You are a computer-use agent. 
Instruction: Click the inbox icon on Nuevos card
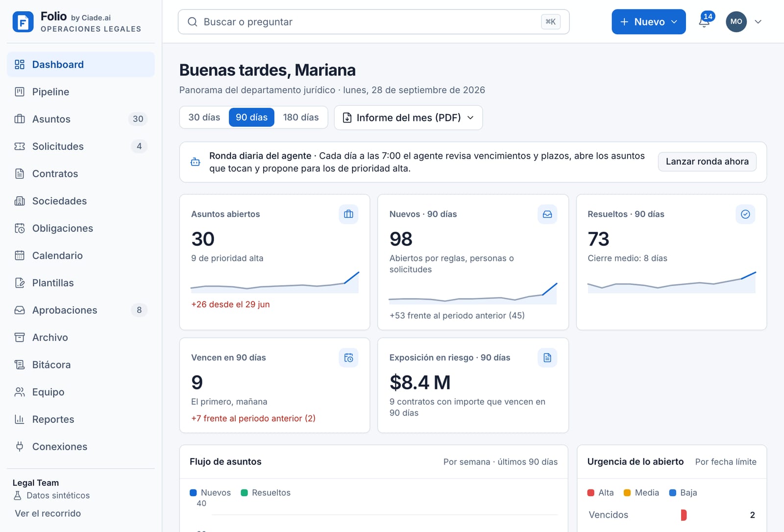547,214
